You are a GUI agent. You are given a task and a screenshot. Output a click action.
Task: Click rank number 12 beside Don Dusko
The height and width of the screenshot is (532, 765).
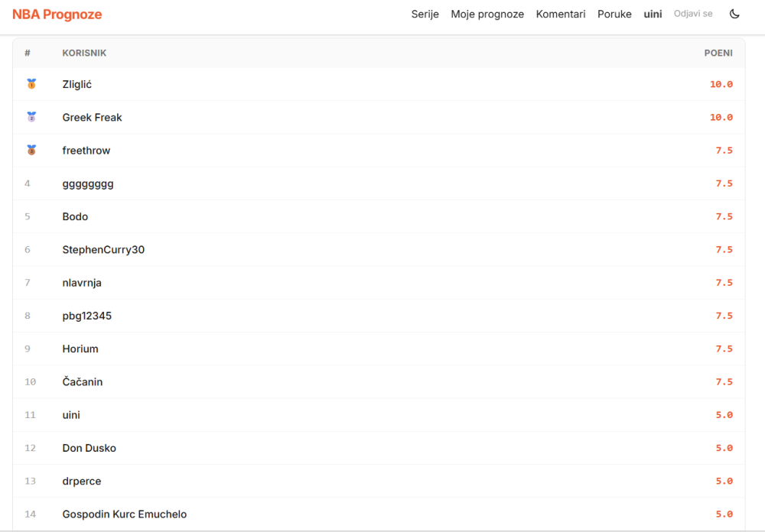point(31,448)
